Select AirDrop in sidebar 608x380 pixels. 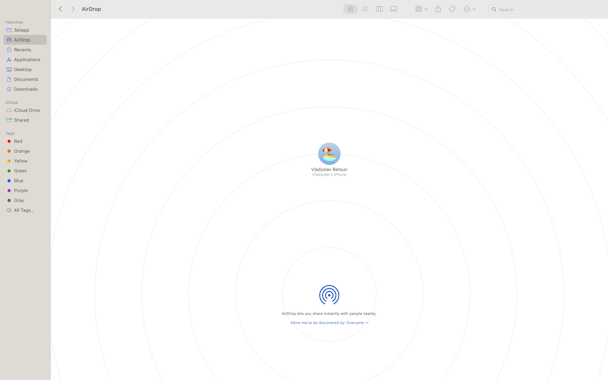pos(25,40)
